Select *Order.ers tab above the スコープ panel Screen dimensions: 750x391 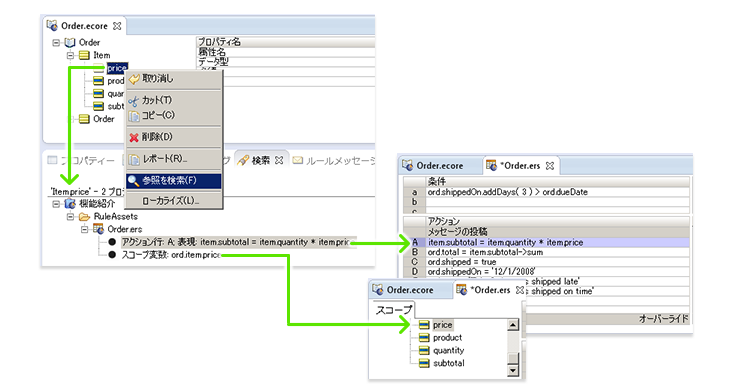click(490, 290)
